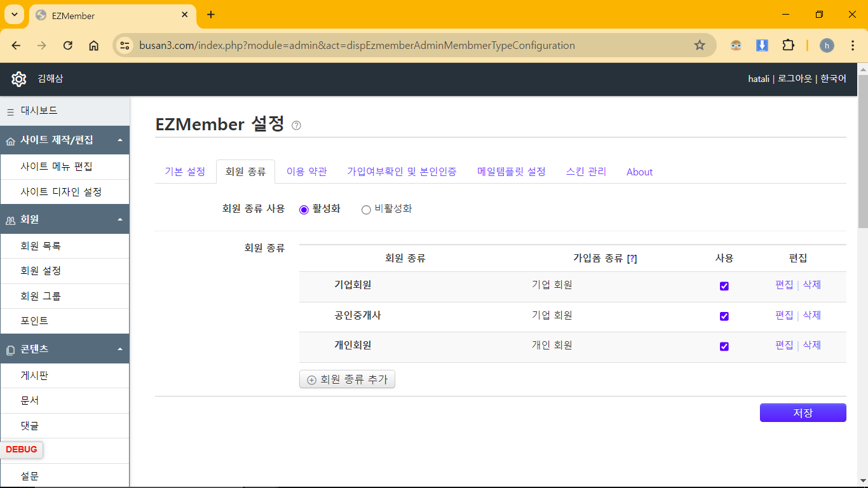The image size is (868, 488).
Task: Select the 회원 종류 tab
Action: click(245, 172)
